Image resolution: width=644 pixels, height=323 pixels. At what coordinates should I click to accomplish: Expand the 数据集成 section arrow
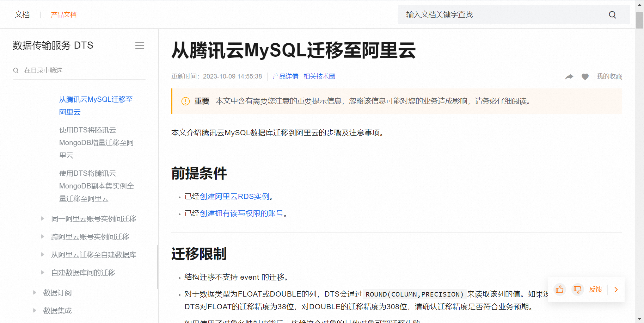tap(35, 311)
